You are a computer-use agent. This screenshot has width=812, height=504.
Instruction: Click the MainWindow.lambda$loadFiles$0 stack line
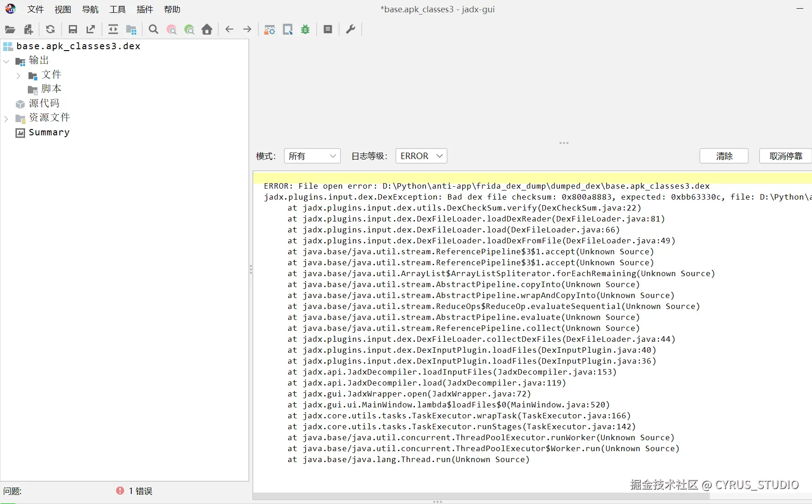tap(448, 405)
